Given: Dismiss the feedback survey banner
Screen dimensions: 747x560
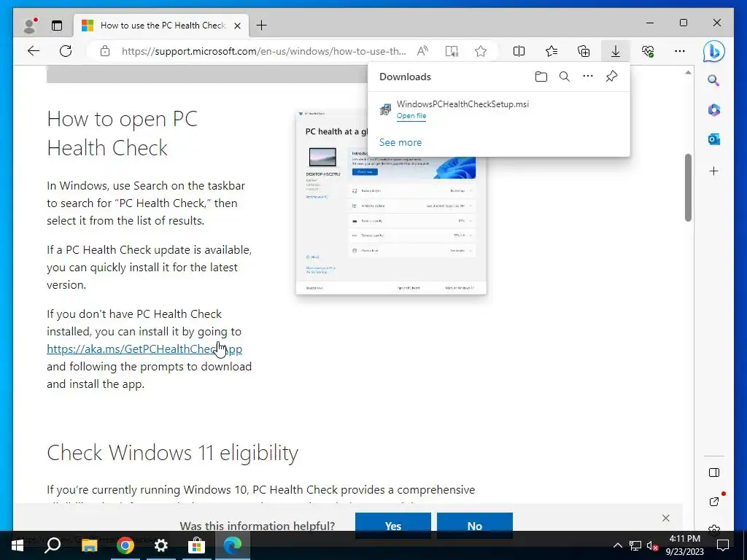Looking at the screenshot, I should [665, 518].
